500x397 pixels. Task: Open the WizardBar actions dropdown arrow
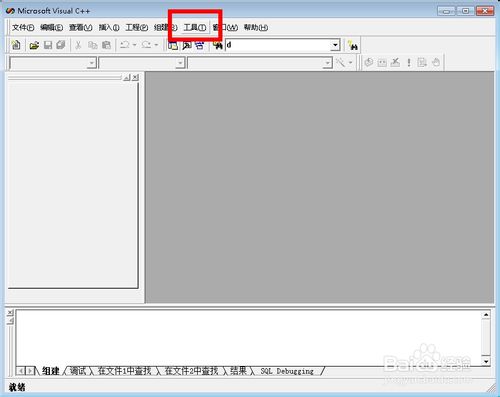[350, 62]
